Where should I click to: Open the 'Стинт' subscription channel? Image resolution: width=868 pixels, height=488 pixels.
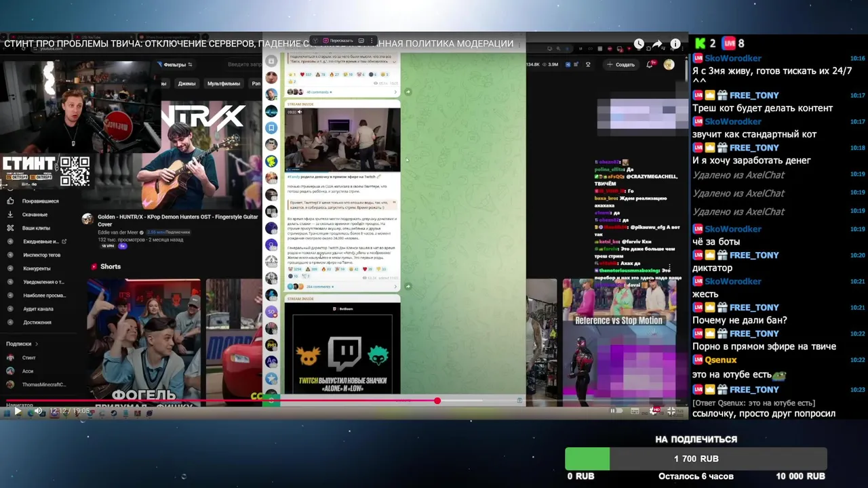(28, 358)
